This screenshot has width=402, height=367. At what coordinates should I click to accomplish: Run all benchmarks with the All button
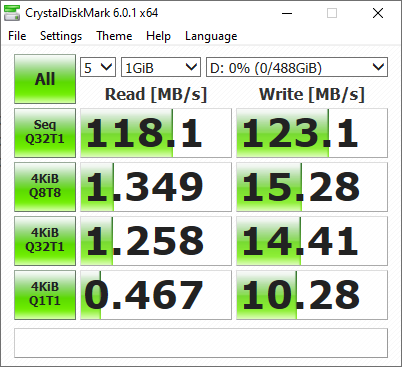pyautogui.click(x=45, y=79)
